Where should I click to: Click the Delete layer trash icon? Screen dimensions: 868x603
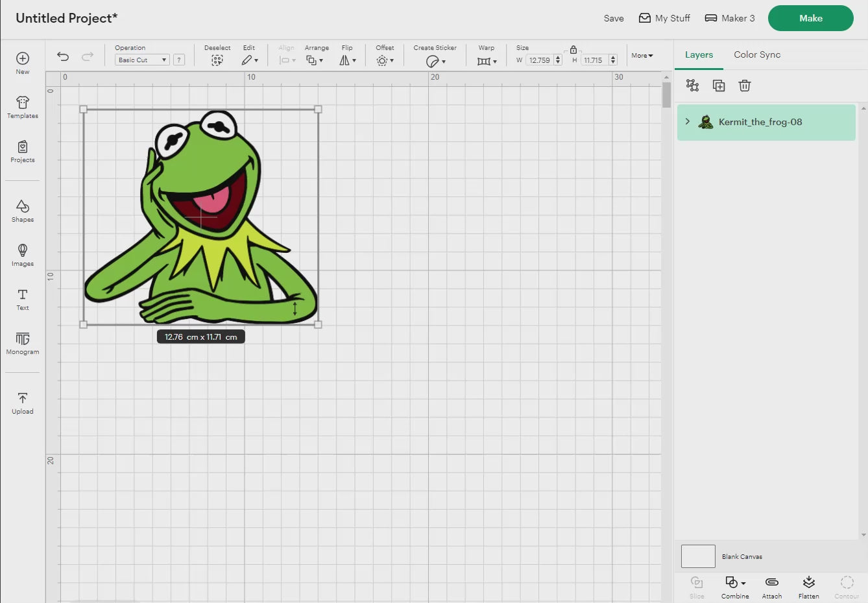pos(745,86)
